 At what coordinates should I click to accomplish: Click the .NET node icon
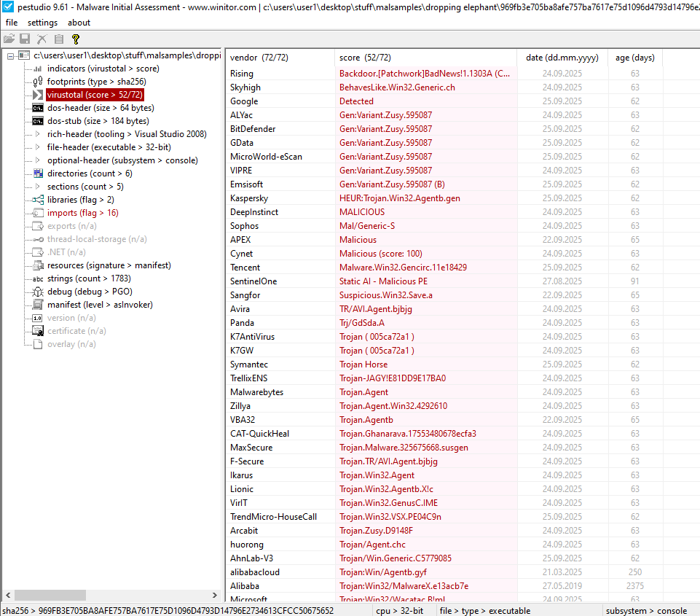coord(38,252)
